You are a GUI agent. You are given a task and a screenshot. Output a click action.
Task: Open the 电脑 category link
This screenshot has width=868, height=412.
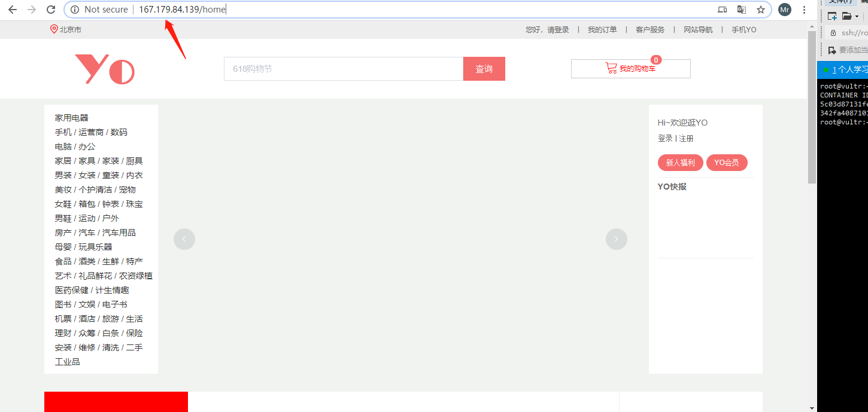click(x=63, y=147)
